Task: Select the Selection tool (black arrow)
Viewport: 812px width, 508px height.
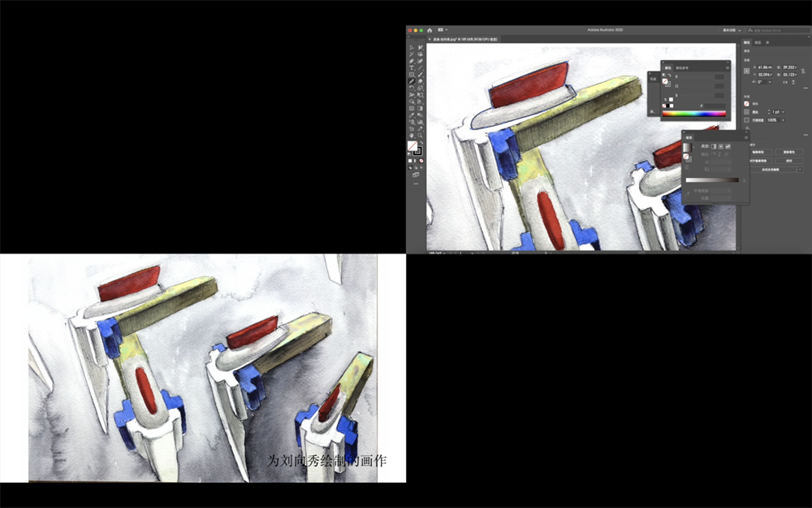Action: [412, 47]
